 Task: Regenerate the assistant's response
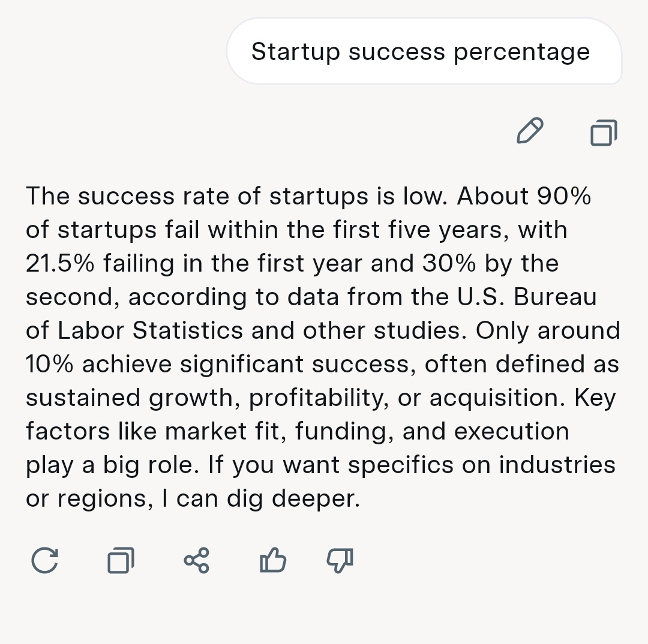click(x=44, y=561)
